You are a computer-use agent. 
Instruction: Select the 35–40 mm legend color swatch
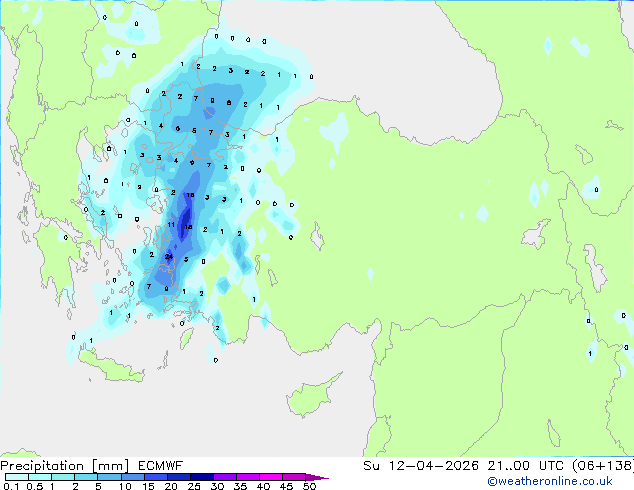point(248,477)
